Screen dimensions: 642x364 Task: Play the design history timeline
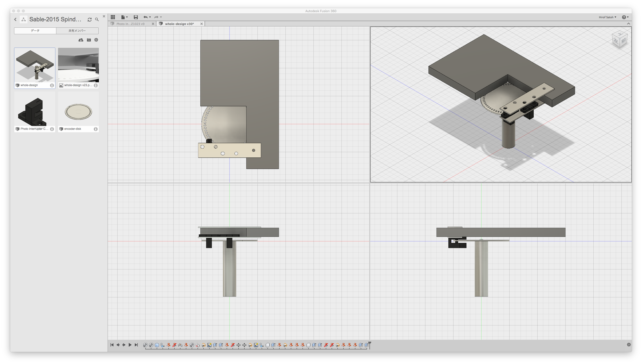pyautogui.click(x=130, y=345)
